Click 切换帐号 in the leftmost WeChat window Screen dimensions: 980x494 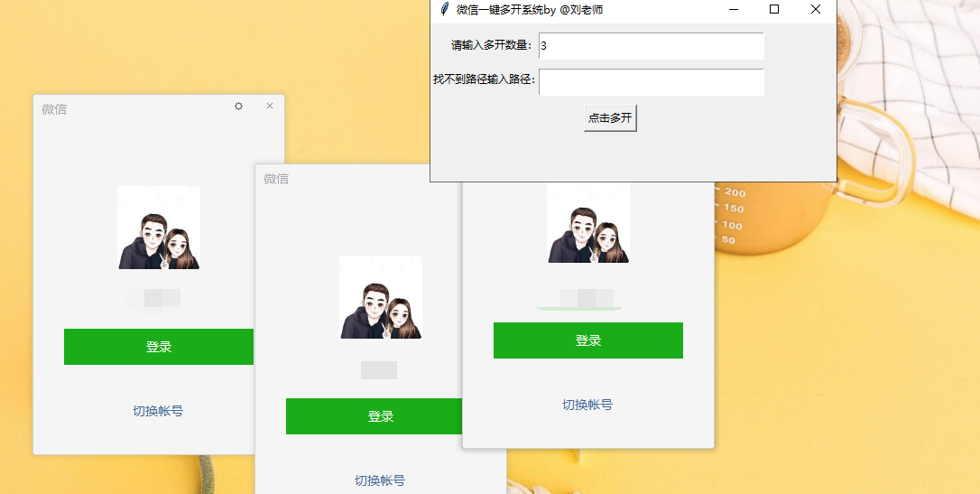point(158,411)
